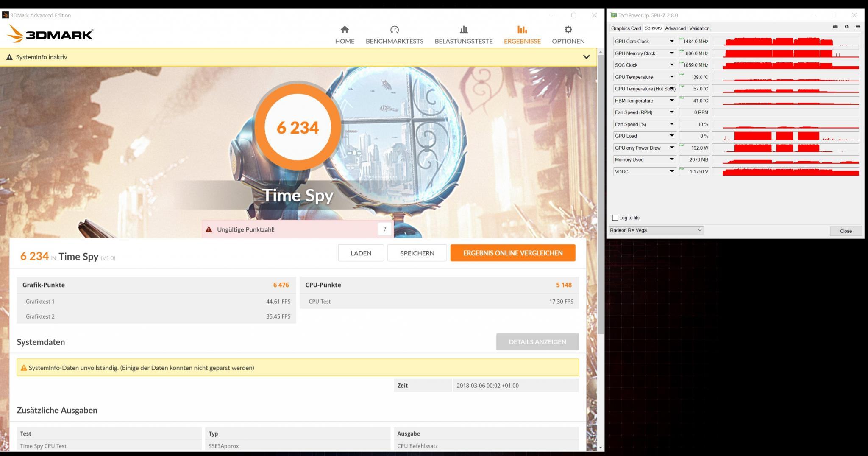Open the GPU only Power Draw dropdown
868x456 pixels.
[x=672, y=148]
